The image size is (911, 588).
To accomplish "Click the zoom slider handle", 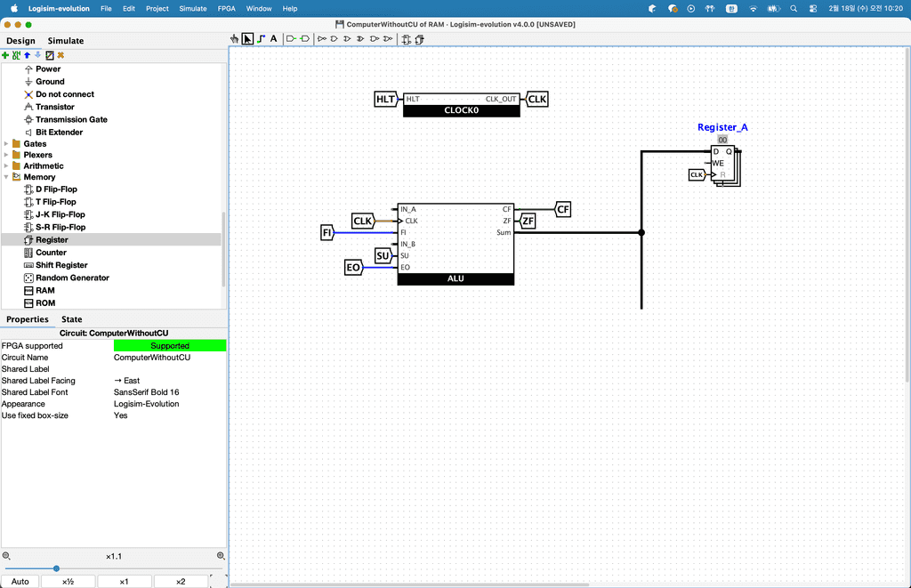I will coord(56,568).
